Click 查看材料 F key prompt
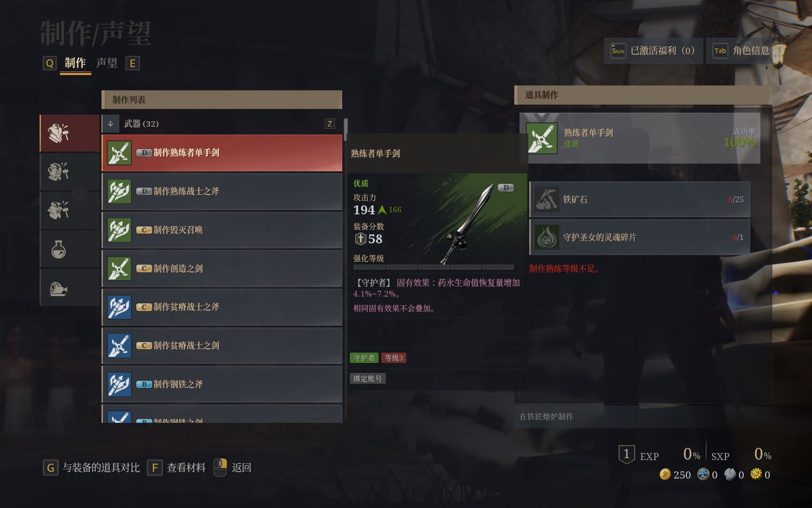Screen dimensions: 812x508 176,467
